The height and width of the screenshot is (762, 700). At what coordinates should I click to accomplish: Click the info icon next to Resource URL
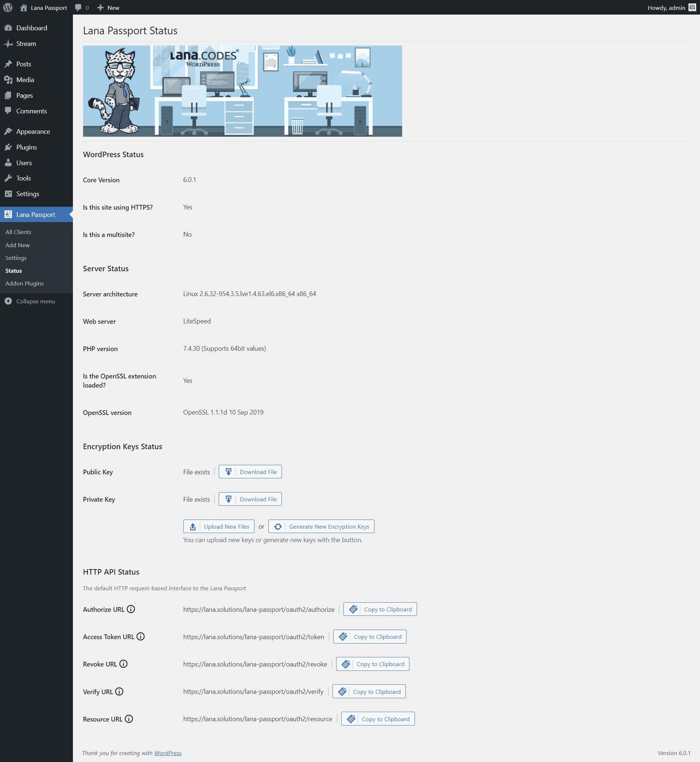pyautogui.click(x=129, y=719)
